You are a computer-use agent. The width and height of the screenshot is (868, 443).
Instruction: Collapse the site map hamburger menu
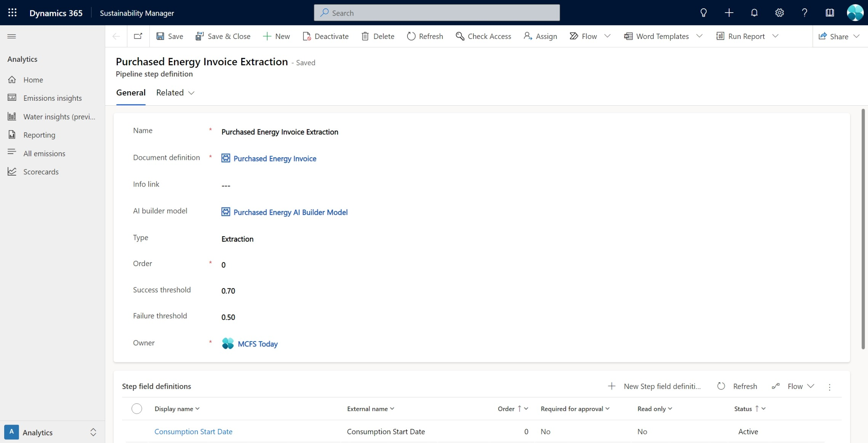pos(12,36)
